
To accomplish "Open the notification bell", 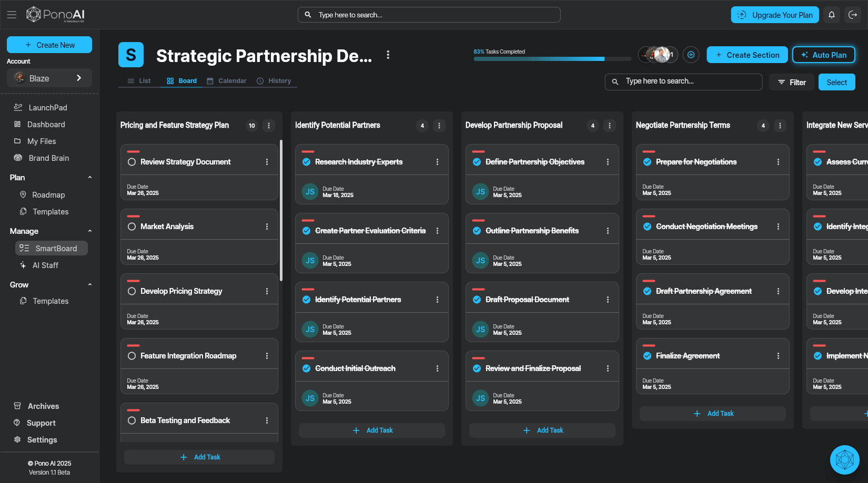I will point(832,15).
